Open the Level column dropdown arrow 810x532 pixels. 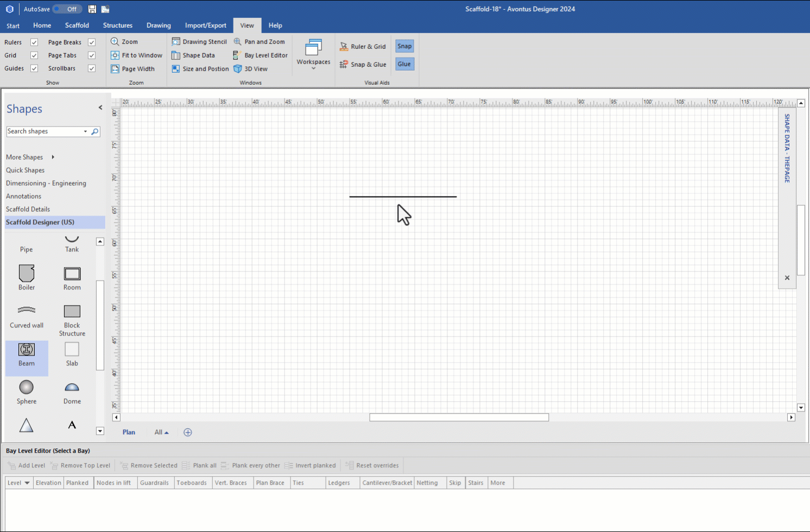(27, 483)
